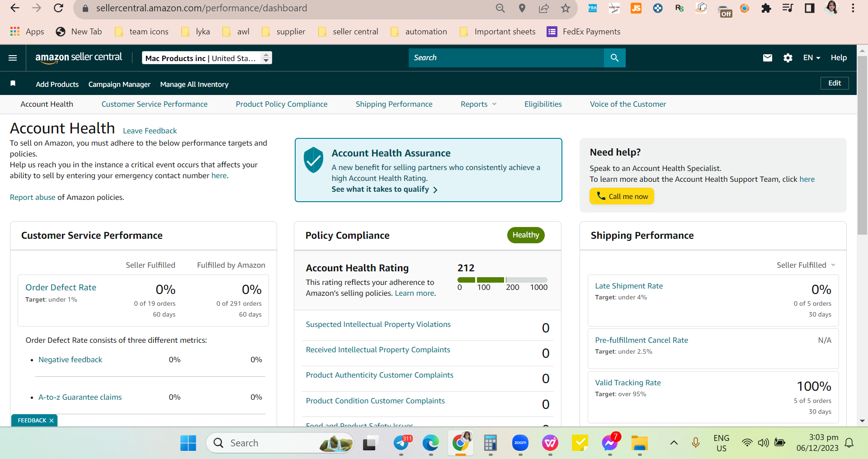Viewport: 868px width, 459px height.
Task: Open the Leave Feedback link
Action: (x=150, y=131)
